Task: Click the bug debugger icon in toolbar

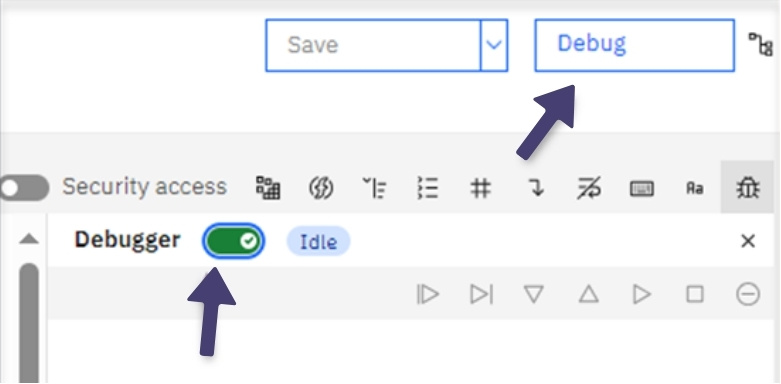Action: [x=748, y=188]
